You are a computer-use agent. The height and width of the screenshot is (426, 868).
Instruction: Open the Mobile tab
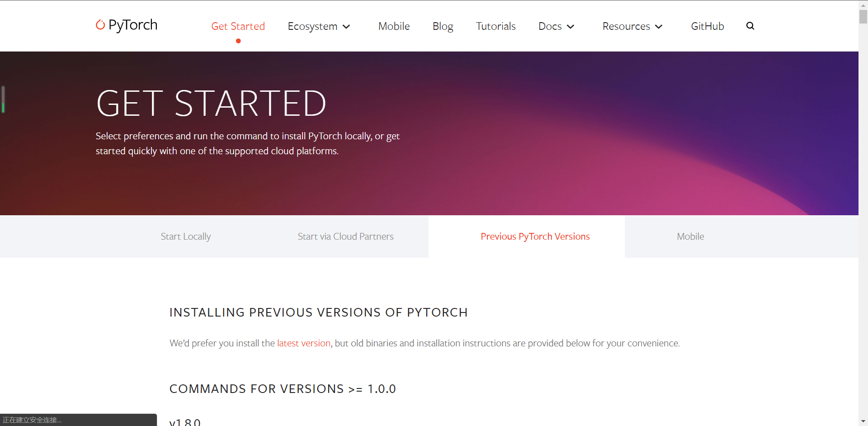[x=690, y=236]
